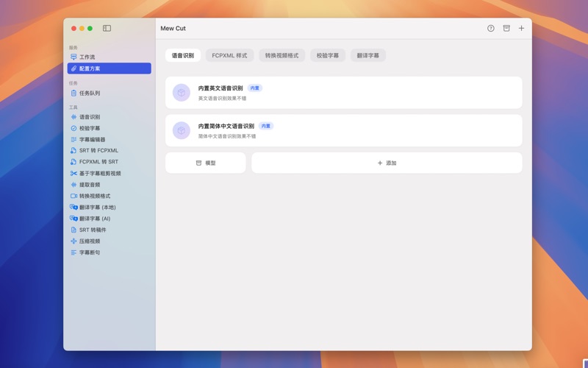Switch to the 翻译字幕 tab
The image size is (588, 368).
[368, 55]
